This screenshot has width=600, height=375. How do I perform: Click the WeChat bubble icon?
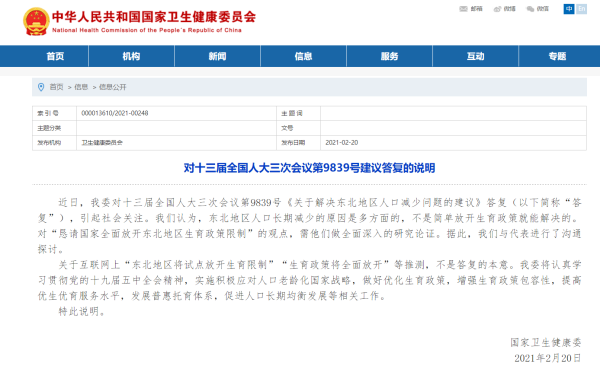pos(530,9)
